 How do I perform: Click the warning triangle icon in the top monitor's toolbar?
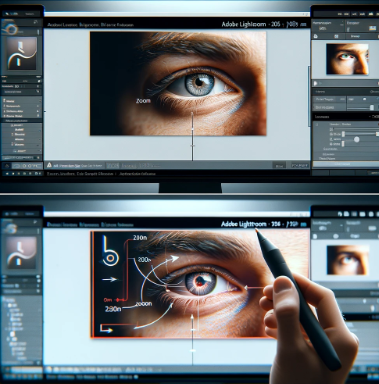49,165
